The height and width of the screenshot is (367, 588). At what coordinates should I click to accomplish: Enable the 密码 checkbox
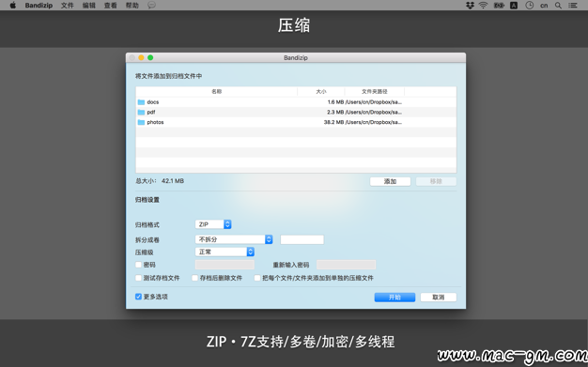138,265
